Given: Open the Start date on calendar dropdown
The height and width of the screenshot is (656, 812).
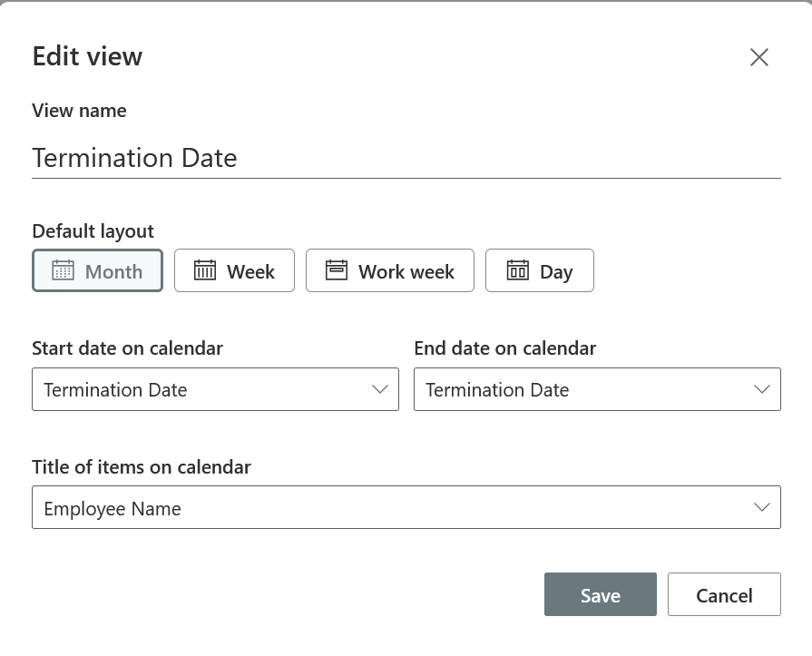Looking at the screenshot, I should pyautogui.click(x=215, y=388).
